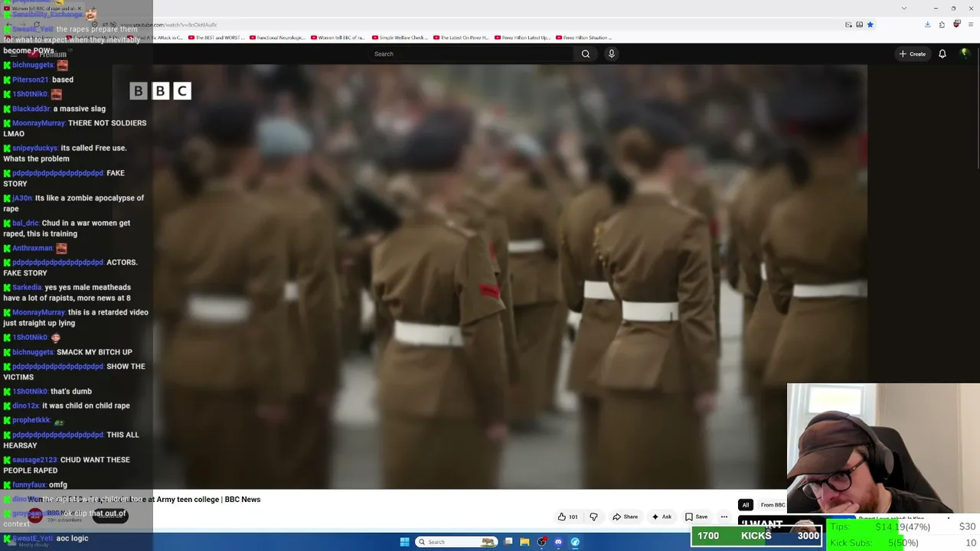Image resolution: width=980 pixels, height=551 pixels.
Task: Select the All filter chip
Action: 745,505
